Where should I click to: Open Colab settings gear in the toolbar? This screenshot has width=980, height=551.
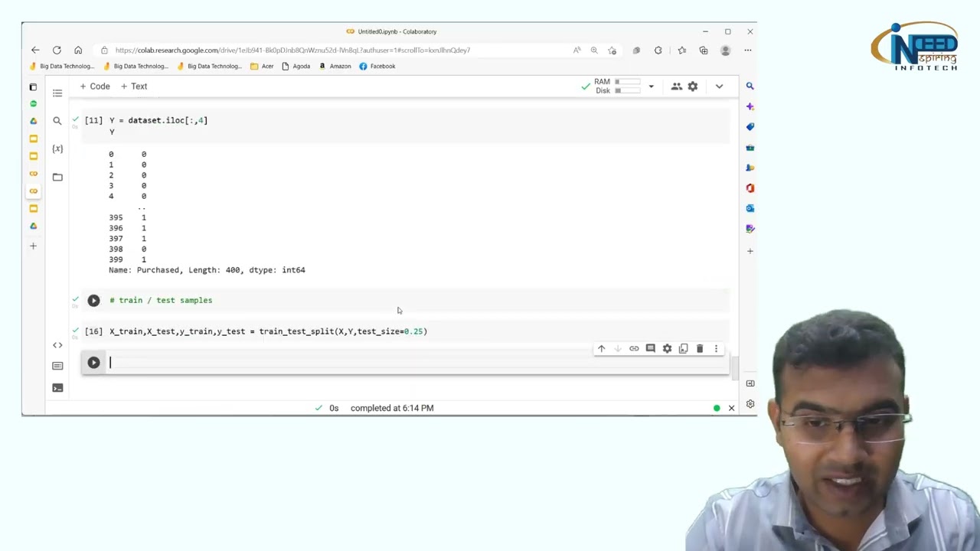(693, 86)
